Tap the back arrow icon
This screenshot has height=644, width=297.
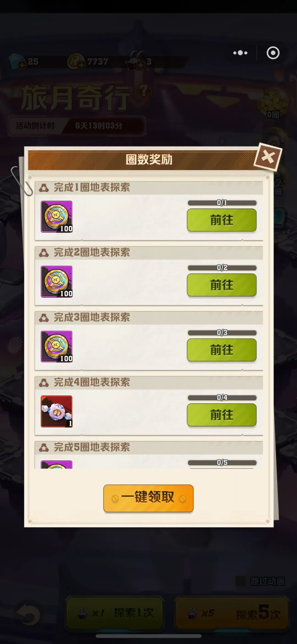click(28, 614)
